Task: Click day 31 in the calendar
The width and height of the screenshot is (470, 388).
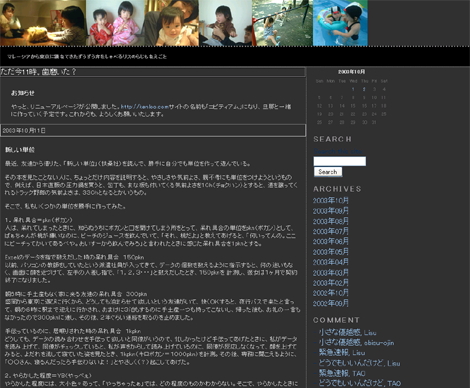Action: 374,122
